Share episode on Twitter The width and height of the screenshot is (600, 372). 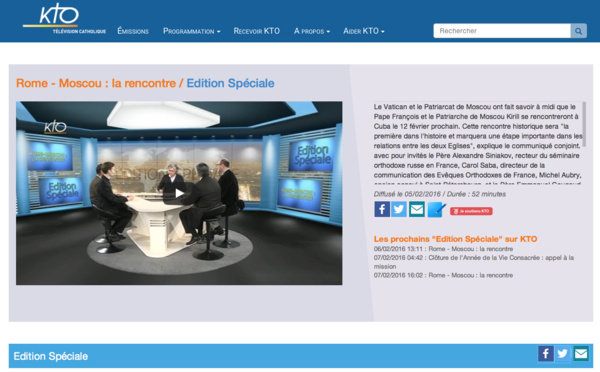click(x=399, y=209)
